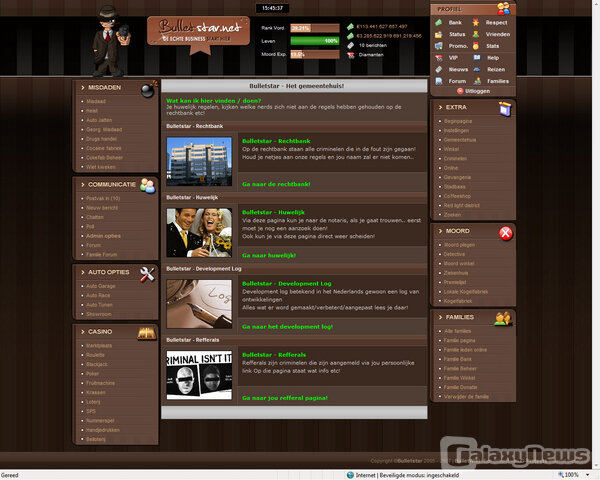Image resolution: width=600 pixels, height=480 pixels.
Task: Click the green Leven 100% bar
Action: 315,41
